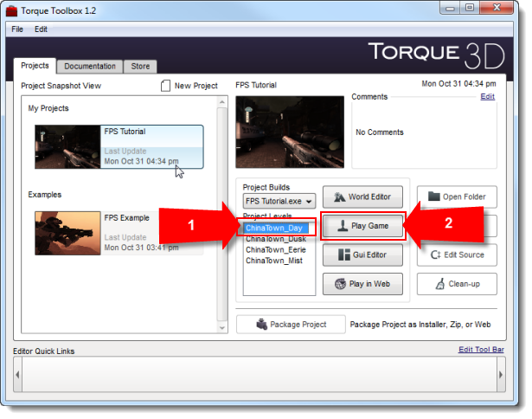532x419 pixels.
Task: Open the File menu
Action: (17, 29)
